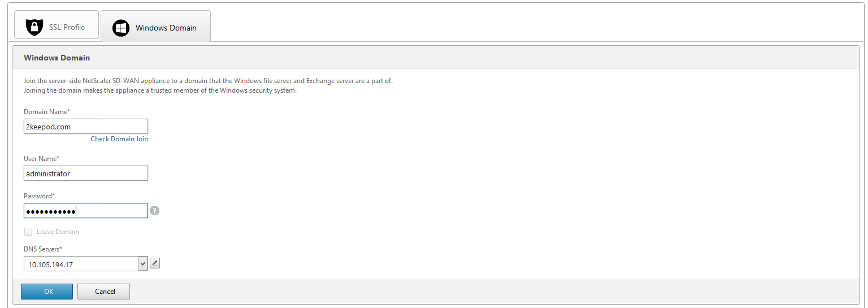Follow the Check Domain Join link
Screen dimensions: 868x308
coord(119,139)
